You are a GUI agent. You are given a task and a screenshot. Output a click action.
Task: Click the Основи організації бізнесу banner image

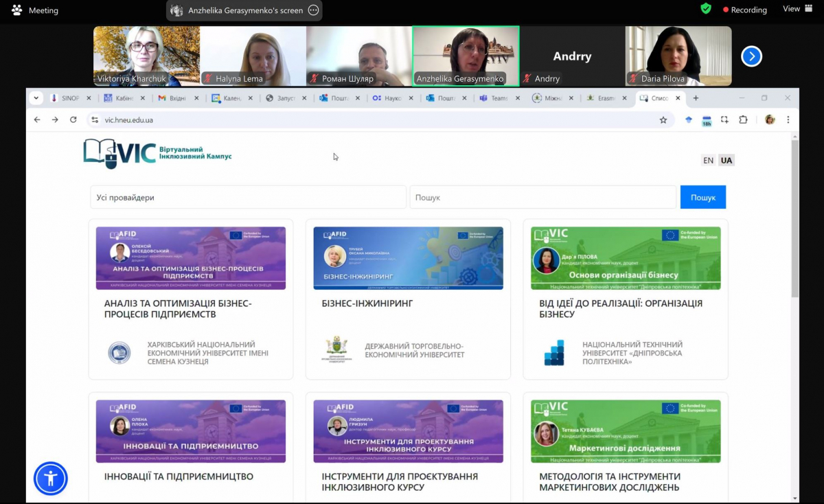pyautogui.click(x=626, y=258)
